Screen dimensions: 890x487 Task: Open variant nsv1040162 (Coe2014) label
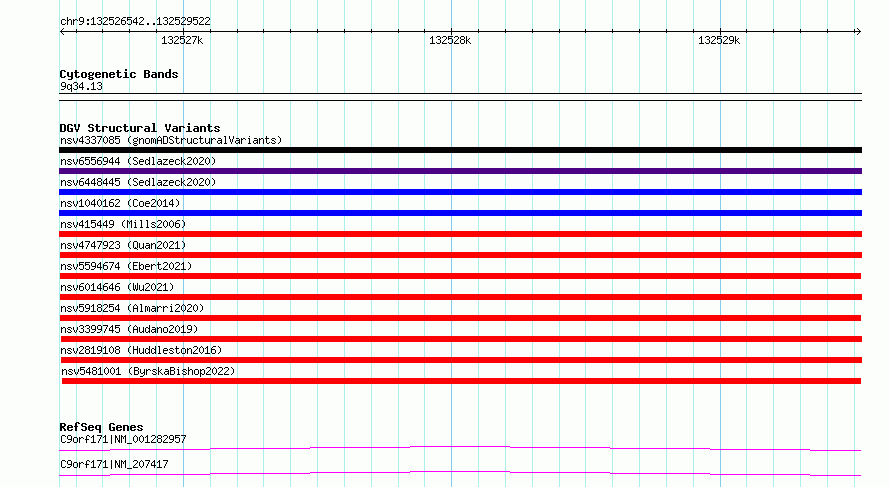click(120, 203)
